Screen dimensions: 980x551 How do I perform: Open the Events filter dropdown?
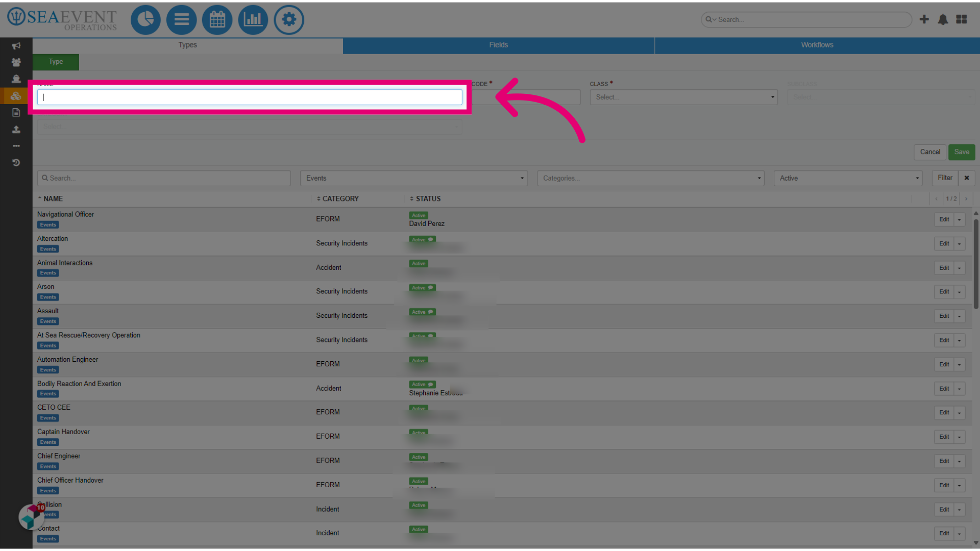(x=414, y=178)
